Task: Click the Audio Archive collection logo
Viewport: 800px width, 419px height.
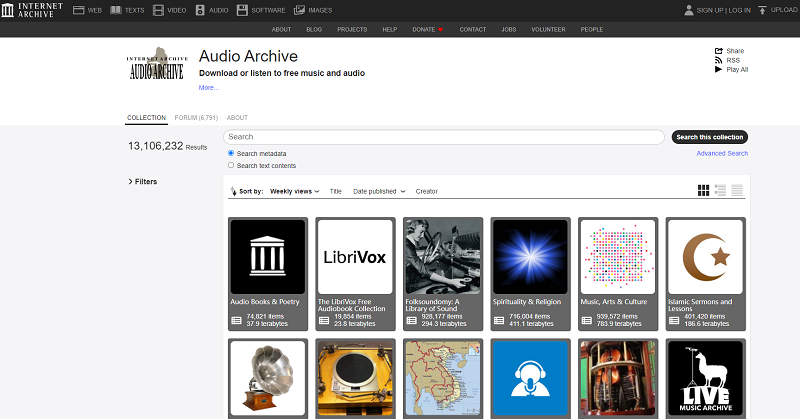Action: [x=157, y=64]
